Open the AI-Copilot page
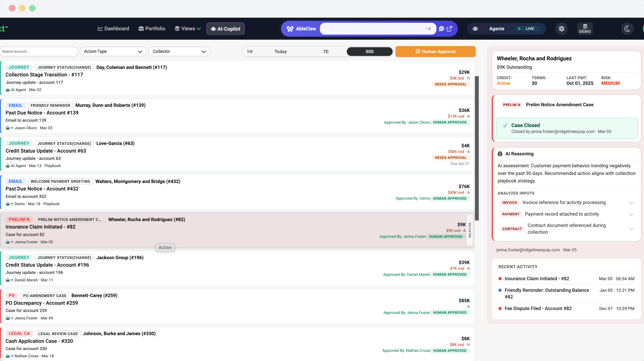 225,29
